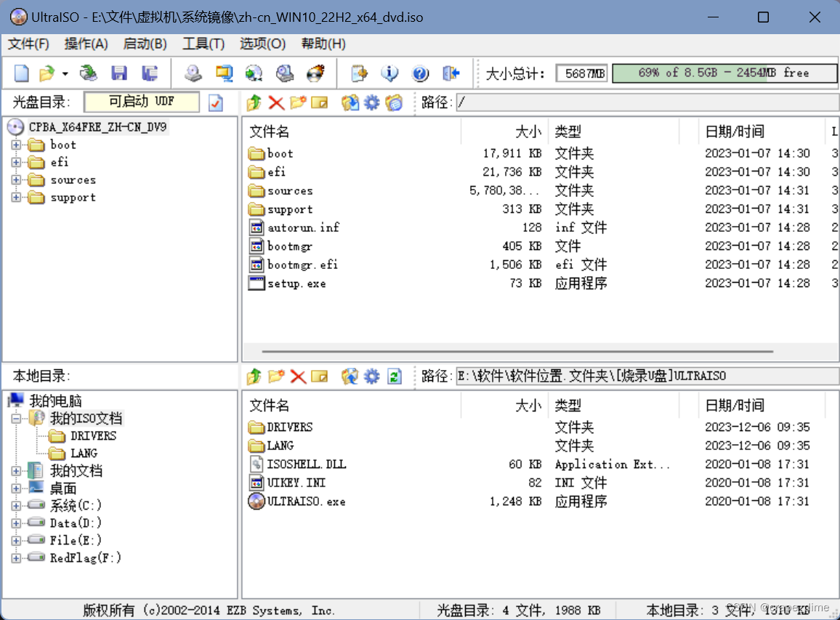The height and width of the screenshot is (620, 840).
Task: Open the dropdown arrow beside the Open icon
Action: pyautogui.click(x=65, y=73)
